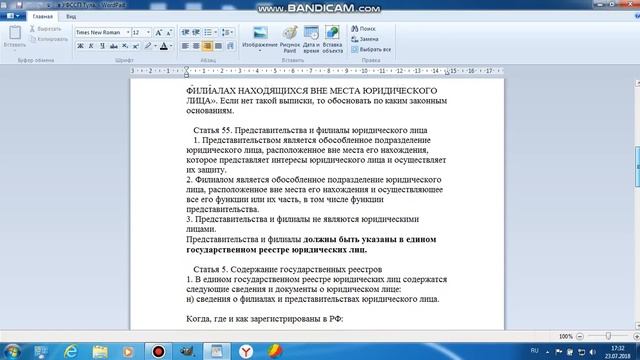This screenshot has width=640, height=360.
Task: Expand the highlight color dropdown arrow
Action: (x=156, y=46)
